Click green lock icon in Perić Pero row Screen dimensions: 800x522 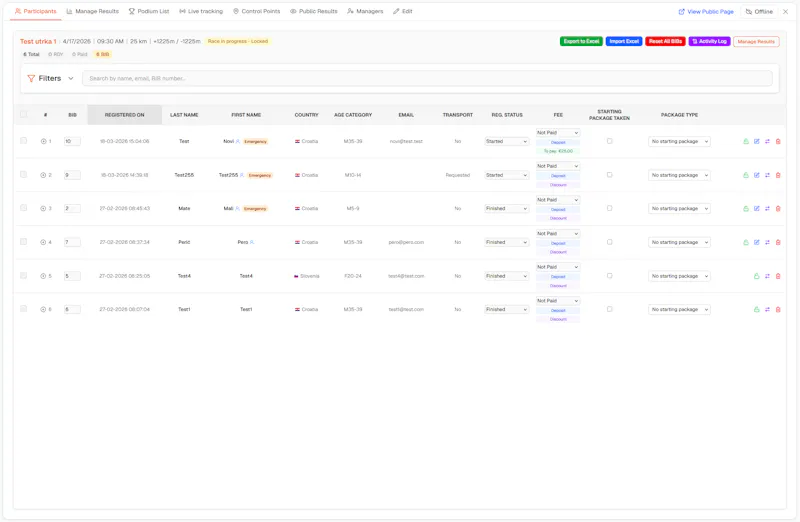pos(746,242)
